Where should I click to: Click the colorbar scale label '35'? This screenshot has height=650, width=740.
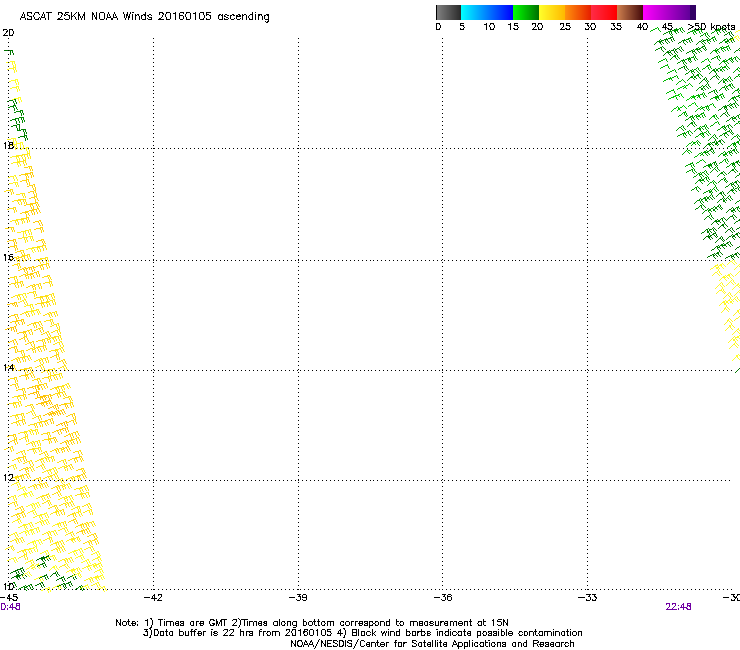click(616, 27)
